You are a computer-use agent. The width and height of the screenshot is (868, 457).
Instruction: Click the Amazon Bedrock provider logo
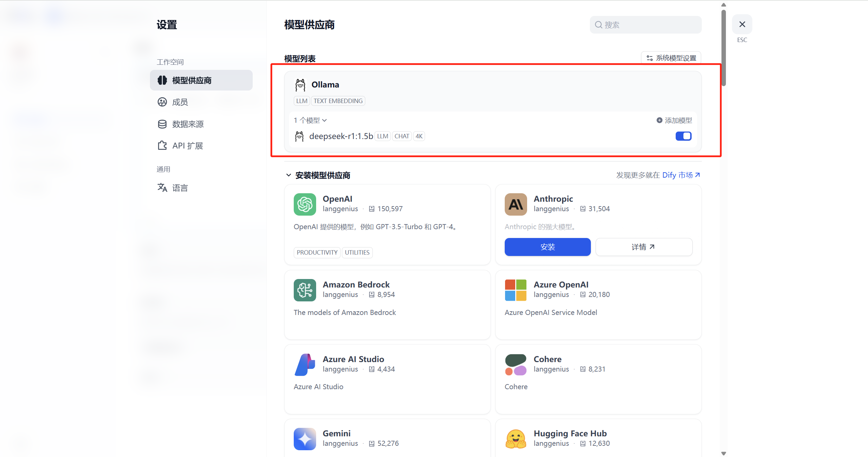pyautogui.click(x=304, y=290)
